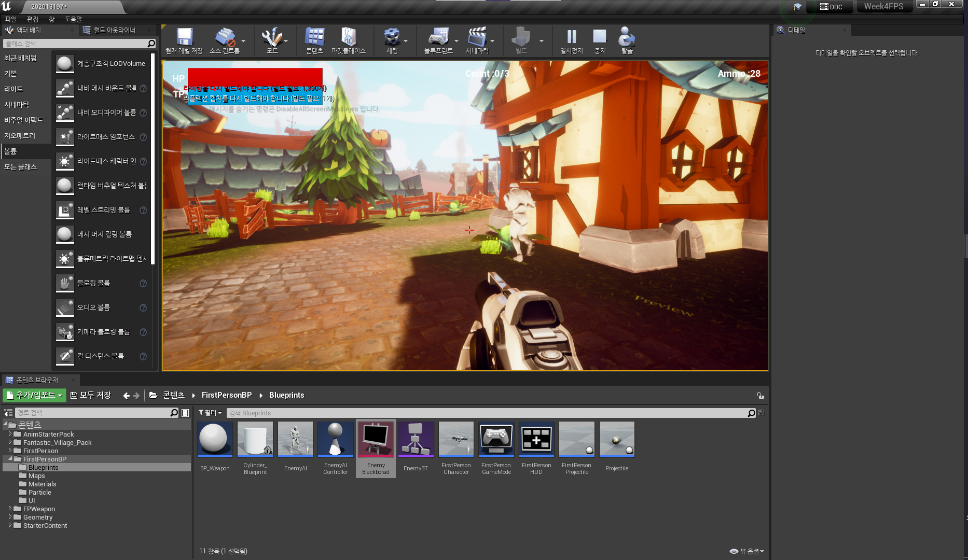The height and width of the screenshot is (560, 968).
Task: Open the Filters dropdown
Action: pyautogui.click(x=210, y=413)
